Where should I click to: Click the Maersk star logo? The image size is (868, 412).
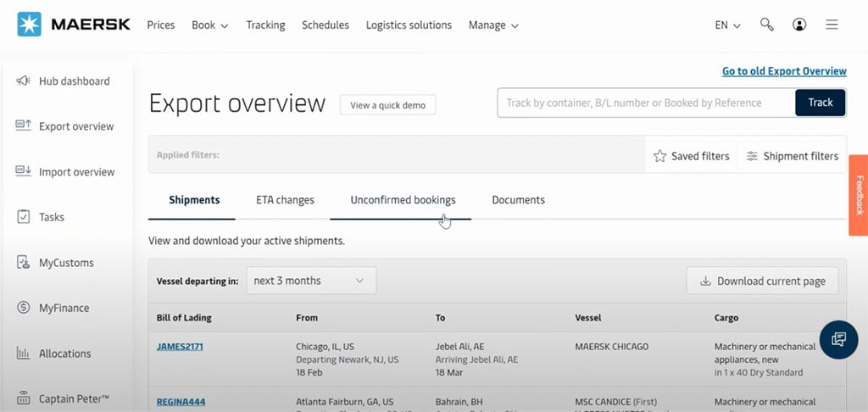pyautogui.click(x=31, y=25)
